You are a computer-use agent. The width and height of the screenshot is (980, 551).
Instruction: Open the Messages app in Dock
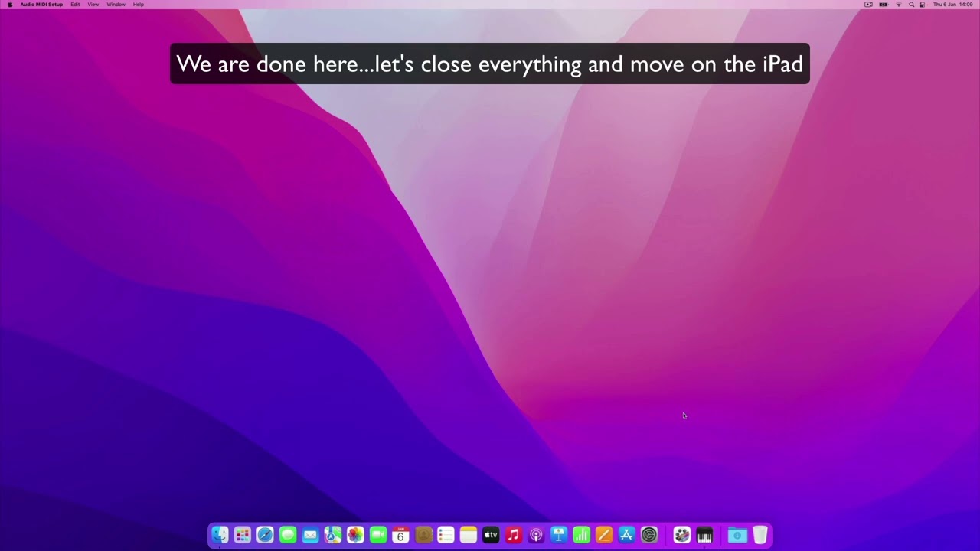pyautogui.click(x=288, y=535)
